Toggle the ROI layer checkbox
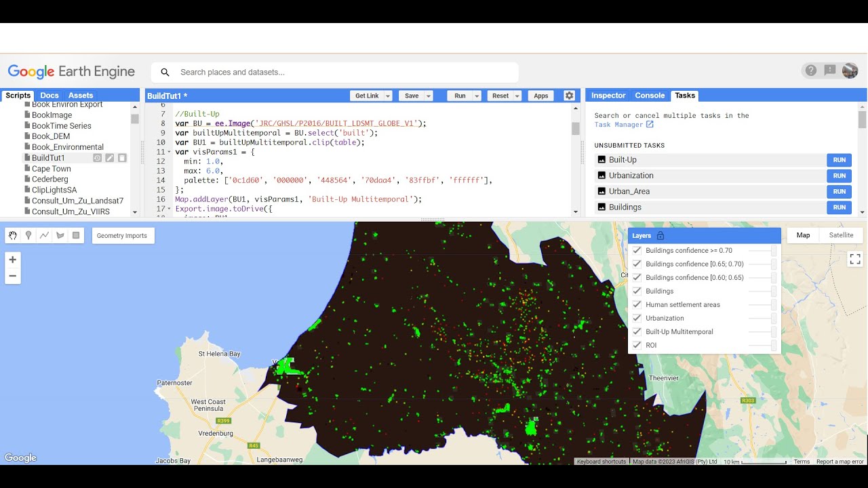The height and width of the screenshot is (488, 868). [x=637, y=345]
